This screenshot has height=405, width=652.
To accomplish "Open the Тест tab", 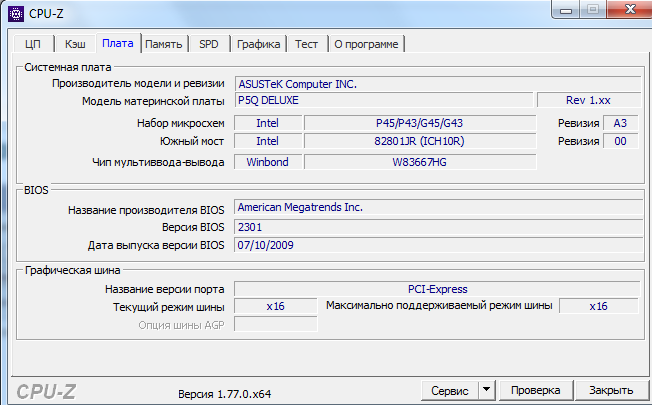I will (306, 44).
